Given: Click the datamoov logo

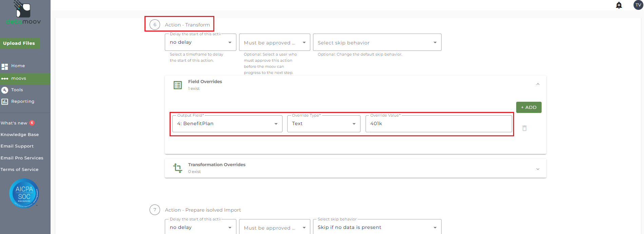Looking at the screenshot, I should click(23, 13).
